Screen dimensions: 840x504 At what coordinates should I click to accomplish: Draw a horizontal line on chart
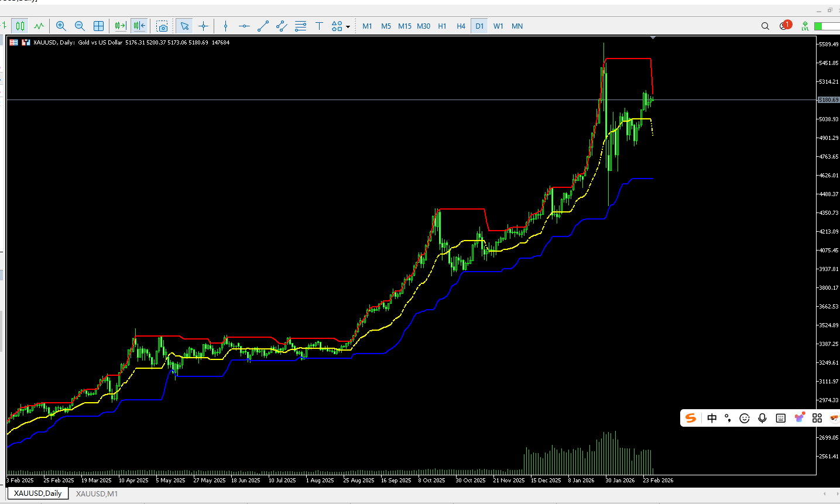pos(244,26)
